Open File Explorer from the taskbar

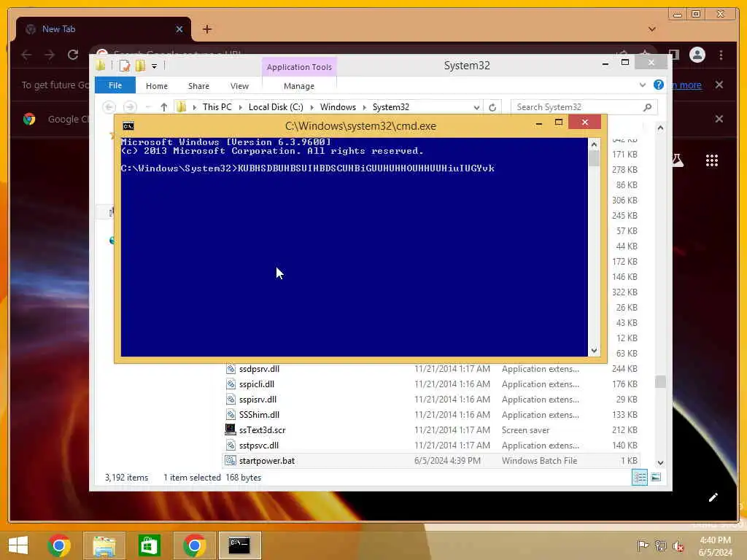click(x=104, y=545)
